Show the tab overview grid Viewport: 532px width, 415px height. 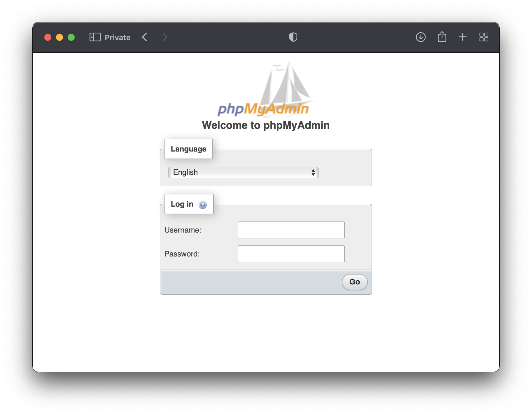click(x=484, y=37)
